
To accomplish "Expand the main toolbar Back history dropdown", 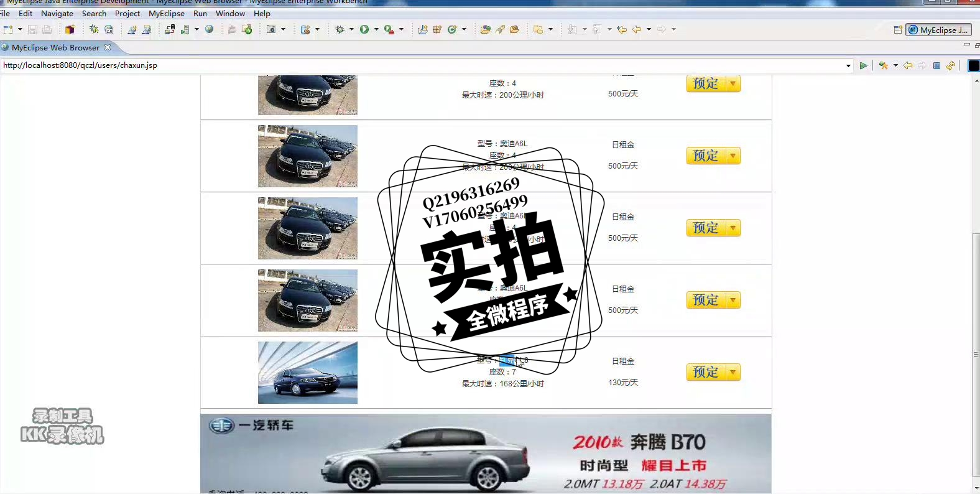I will click(649, 29).
